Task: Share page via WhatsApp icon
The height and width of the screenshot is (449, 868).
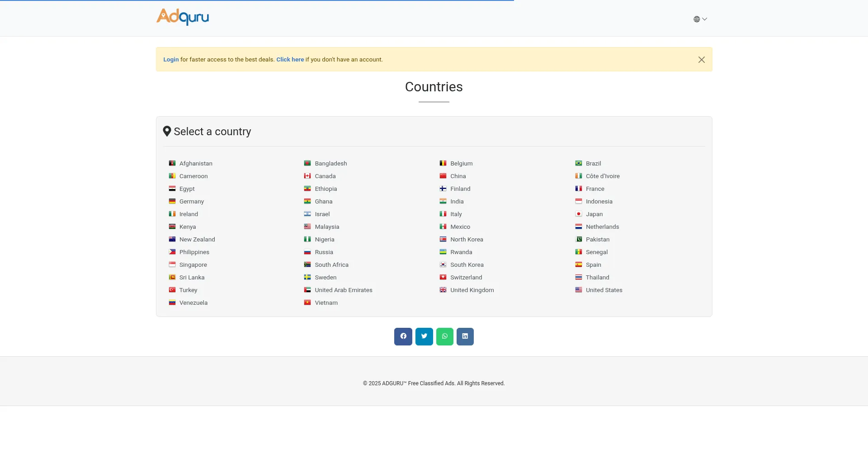Action: (x=445, y=336)
